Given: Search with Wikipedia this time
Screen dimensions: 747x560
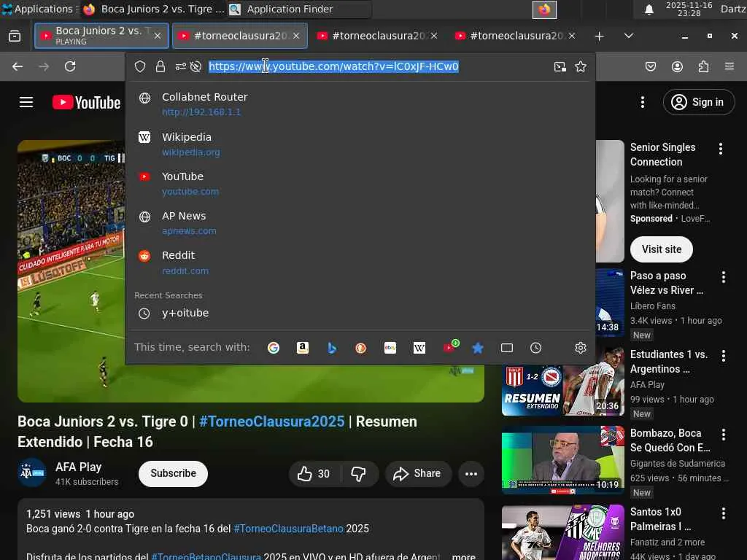Looking at the screenshot, I should 419,348.
